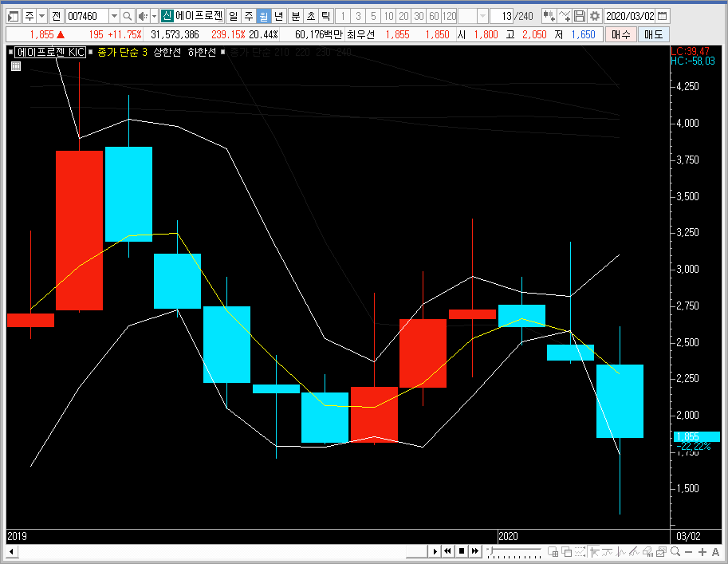Add an indicator line via toolbar icon
The image size is (728, 564).
tap(565, 17)
